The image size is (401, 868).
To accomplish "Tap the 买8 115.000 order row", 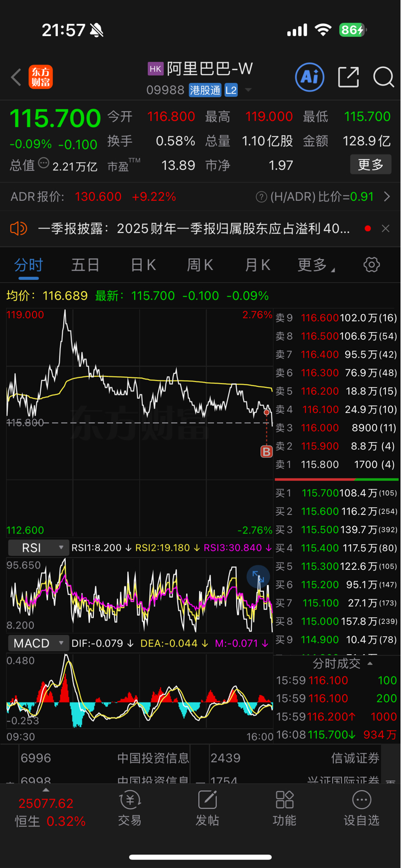I will 337,621.
